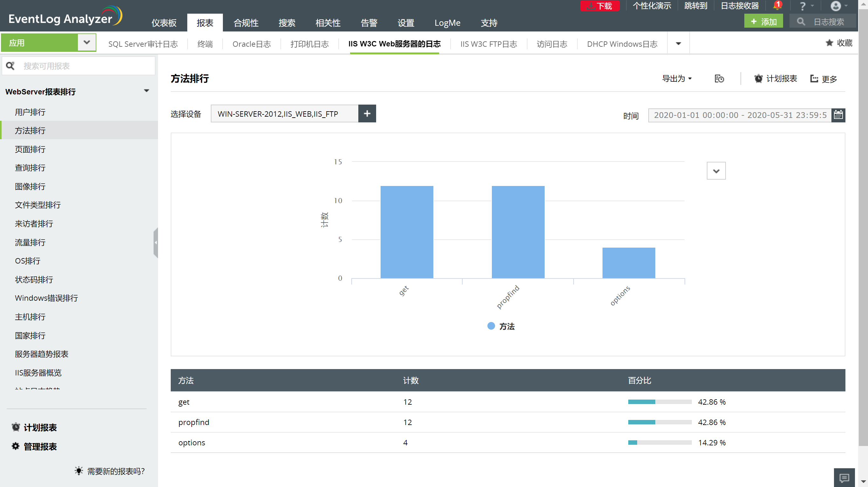This screenshot has width=868, height=487.
Task: Open the IIS W3C FTP日志 tab
Action: [x=489, y=44]
